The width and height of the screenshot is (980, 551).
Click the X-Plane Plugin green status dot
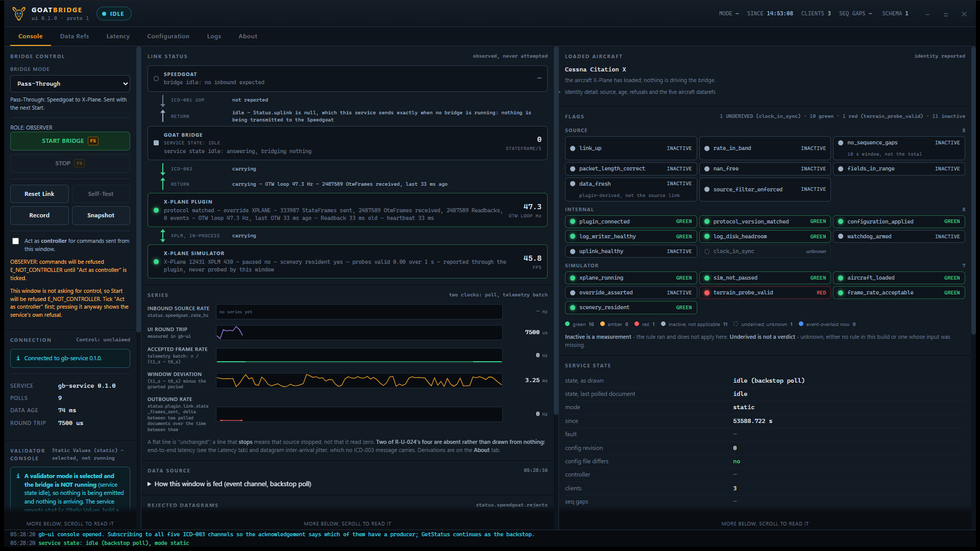pos(156,210)
